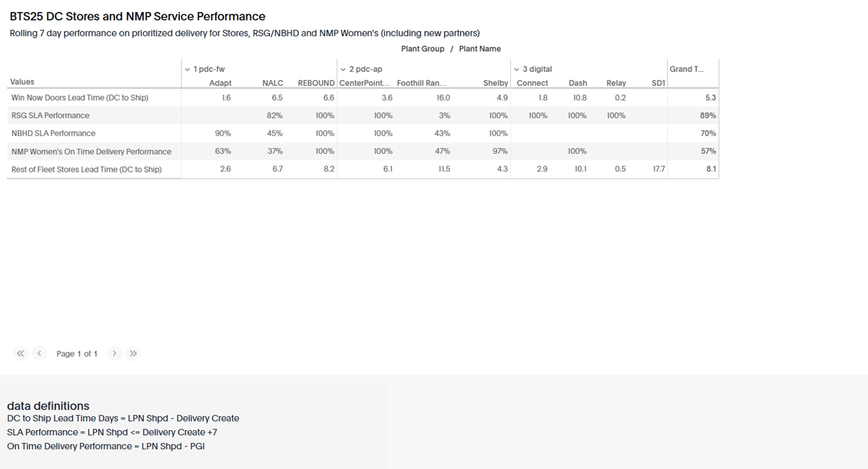
Task: Go to the next page arrow
Action: pyautogui.click(x=115, y=353)
